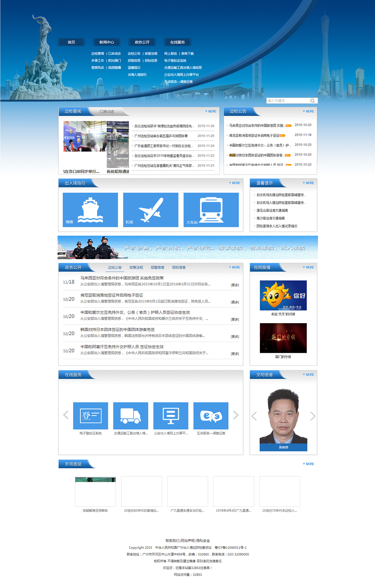Open the 在线服务 navigation item
Screen dimensions: 375x588
177,42
